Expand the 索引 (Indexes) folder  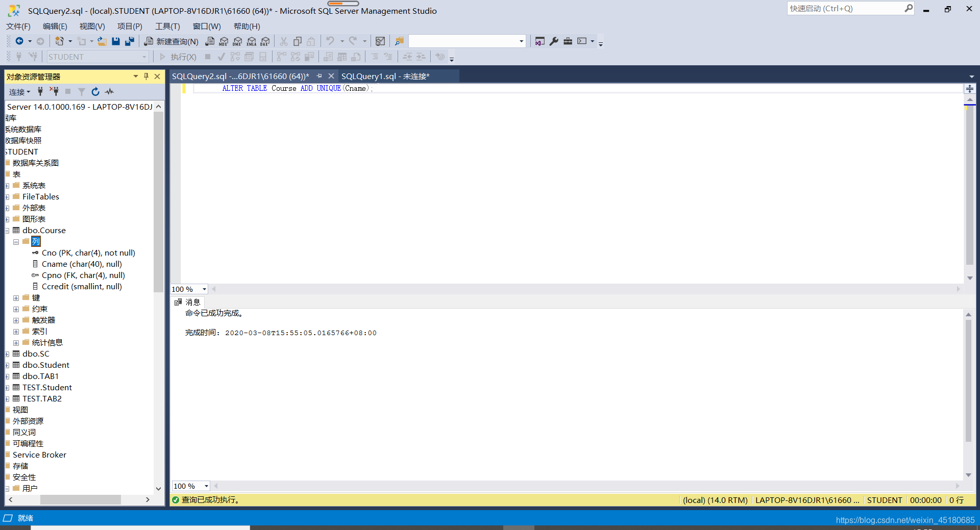click(16, 332)
